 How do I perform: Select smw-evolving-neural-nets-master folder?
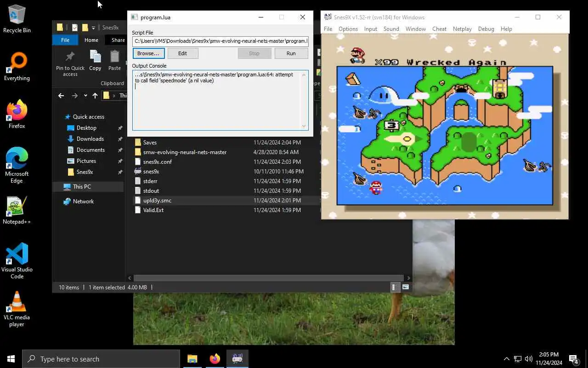point(185,152)
